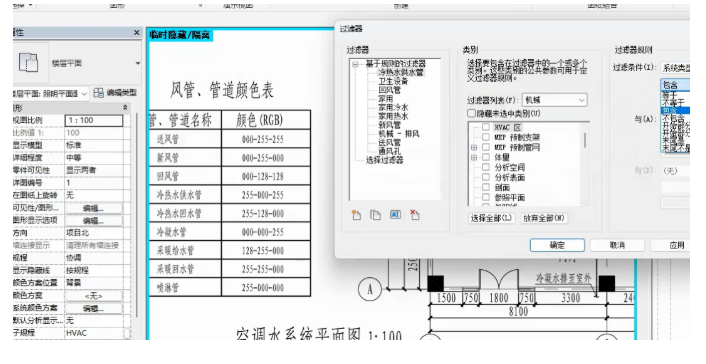Image resolution: width=706 pixels, height=364 pixels.
Task: Tick the 分析空间 category checkbox
Action: click(486, 167)
